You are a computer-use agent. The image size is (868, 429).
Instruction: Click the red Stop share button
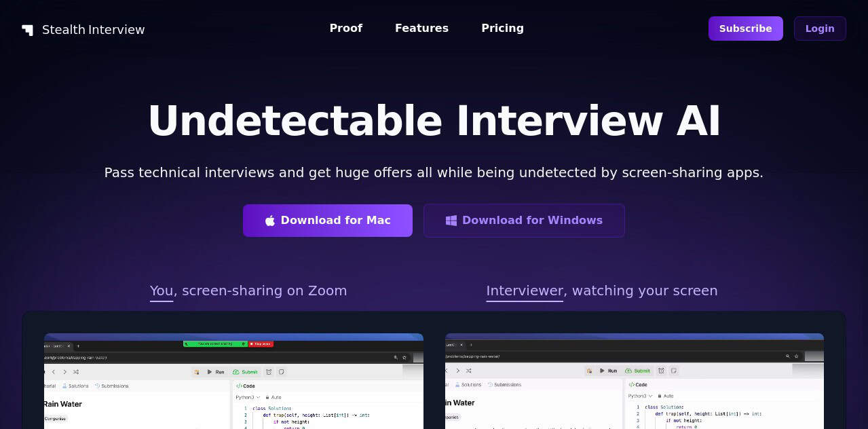point(263,344)
